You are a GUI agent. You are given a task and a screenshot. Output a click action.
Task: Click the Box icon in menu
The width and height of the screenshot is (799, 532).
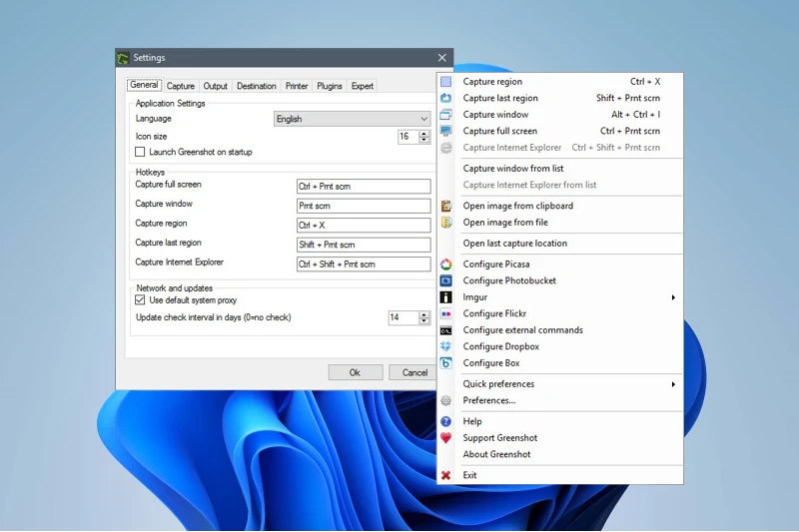click(x=445, y=363)
